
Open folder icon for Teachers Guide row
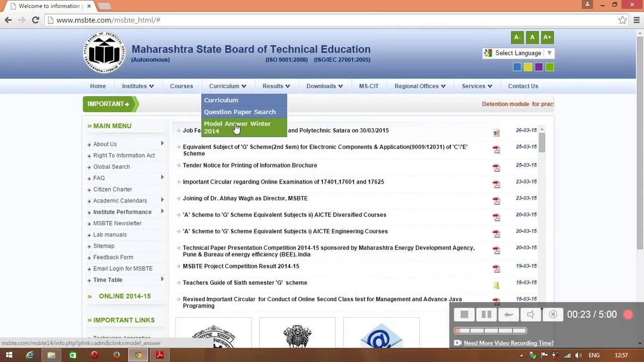point(497,285)
